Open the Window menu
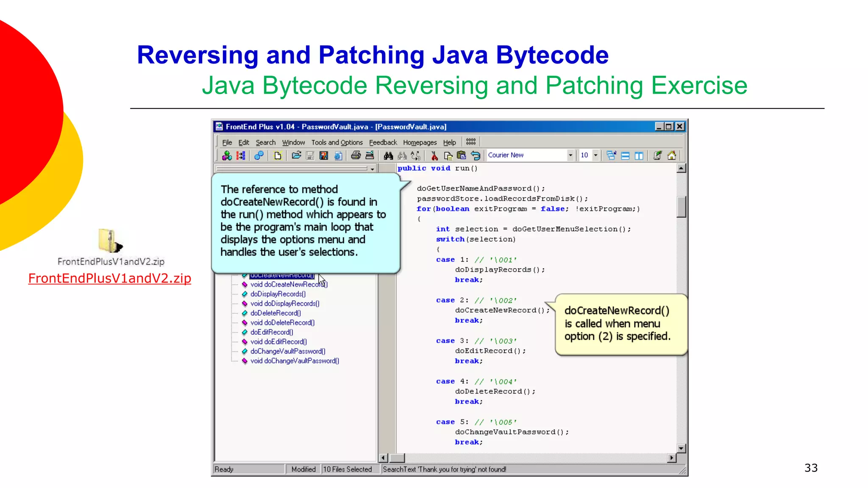This screenshot has width=868, height=488. point(293,142)
